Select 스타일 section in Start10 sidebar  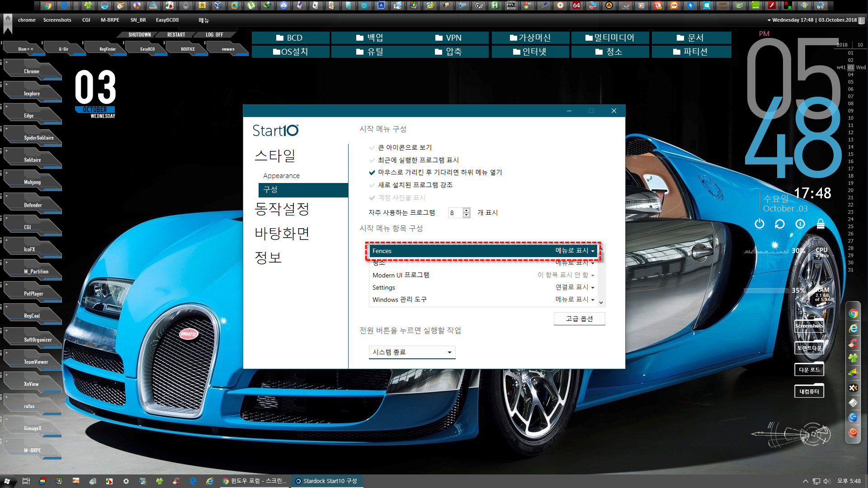tap(275, 156)
